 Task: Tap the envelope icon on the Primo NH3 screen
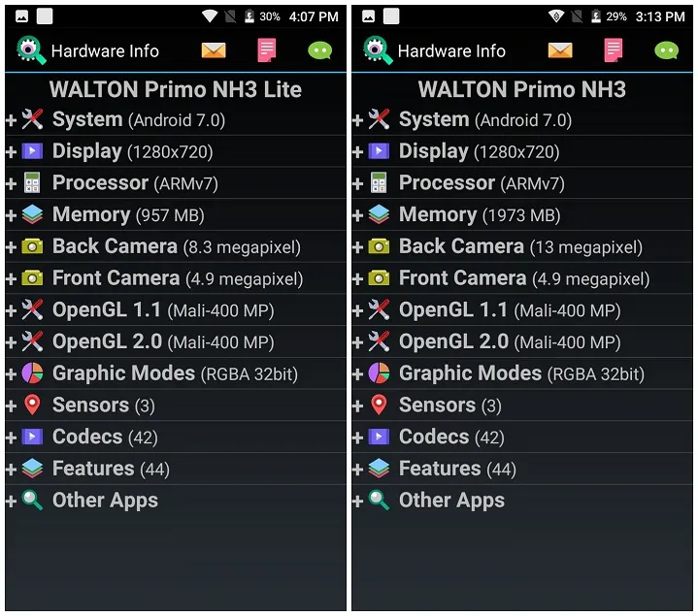(560, 50)
